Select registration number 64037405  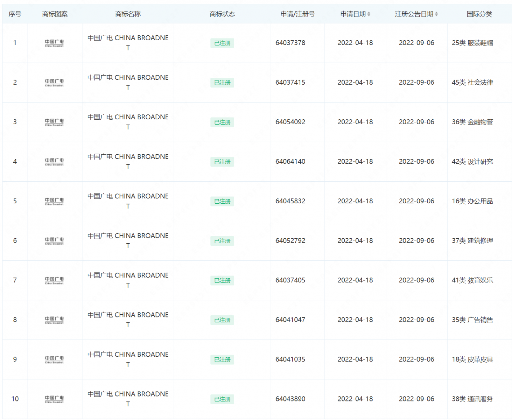coord(290,280)
